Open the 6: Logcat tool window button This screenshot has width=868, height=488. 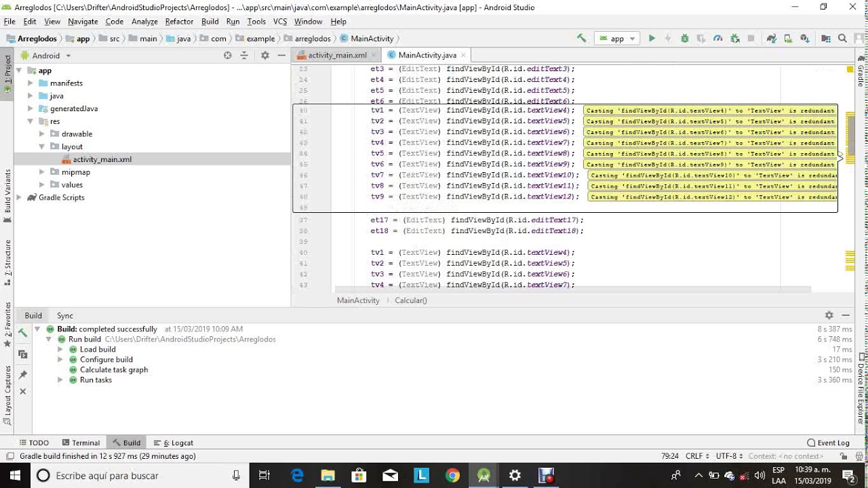[x=174, y=443]
